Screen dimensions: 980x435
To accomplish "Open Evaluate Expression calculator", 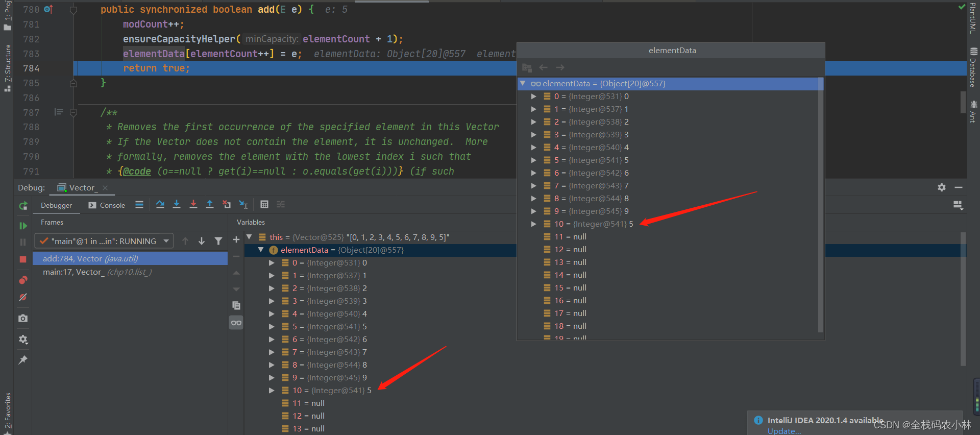I will click(x=264, y=205).
